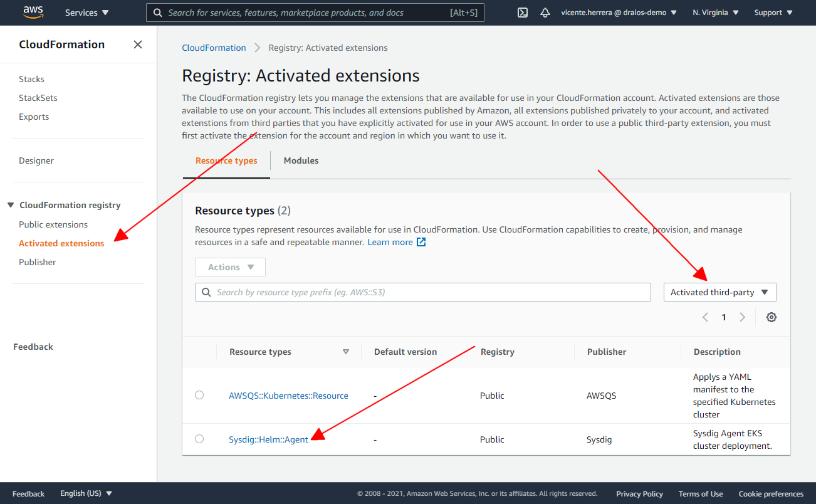Click the AWSQS publisher cell
This screenshot has height=504, width=816.
(x=602, y=396)
